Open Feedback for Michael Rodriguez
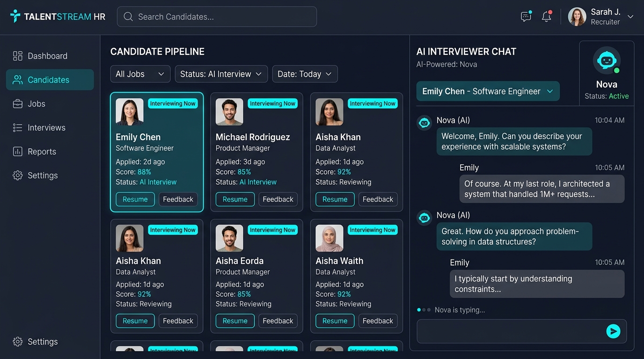 point(278,199)
